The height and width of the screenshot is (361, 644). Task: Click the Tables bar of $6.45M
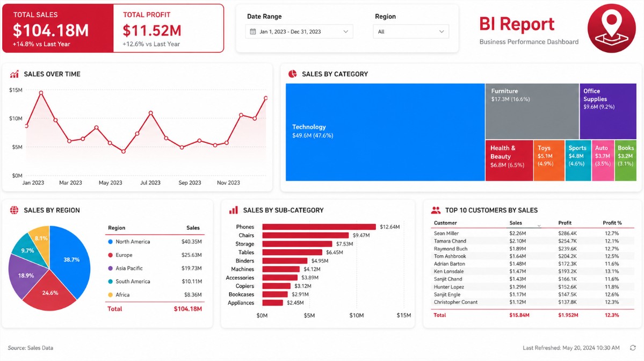pos(292,252)
